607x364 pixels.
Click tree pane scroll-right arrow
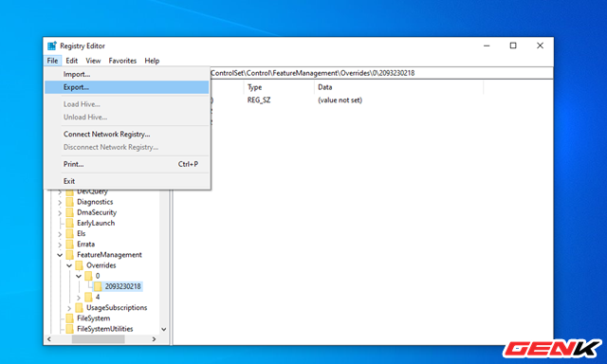pos(154,339)
